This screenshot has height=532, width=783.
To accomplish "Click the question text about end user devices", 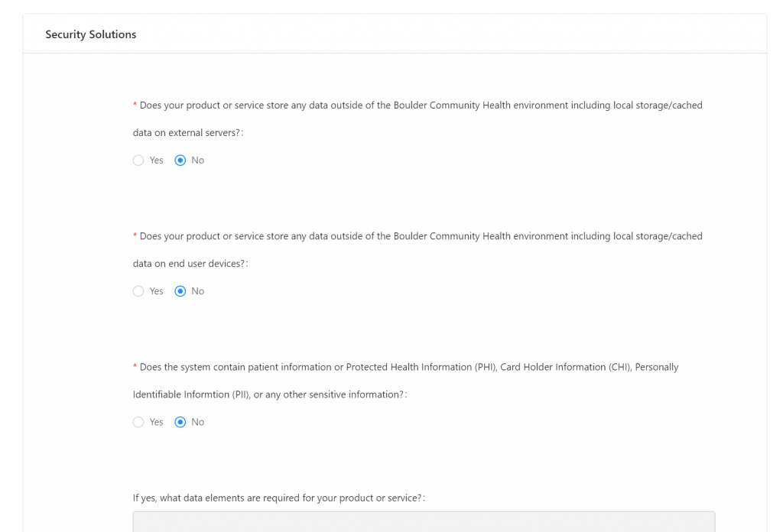I will (417, 235).
